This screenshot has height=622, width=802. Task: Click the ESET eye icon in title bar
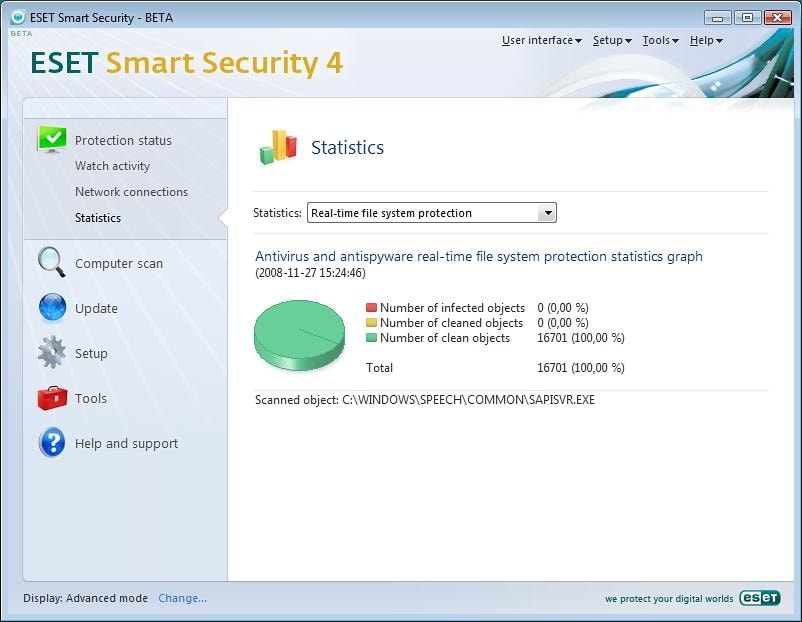coord(17,17)
